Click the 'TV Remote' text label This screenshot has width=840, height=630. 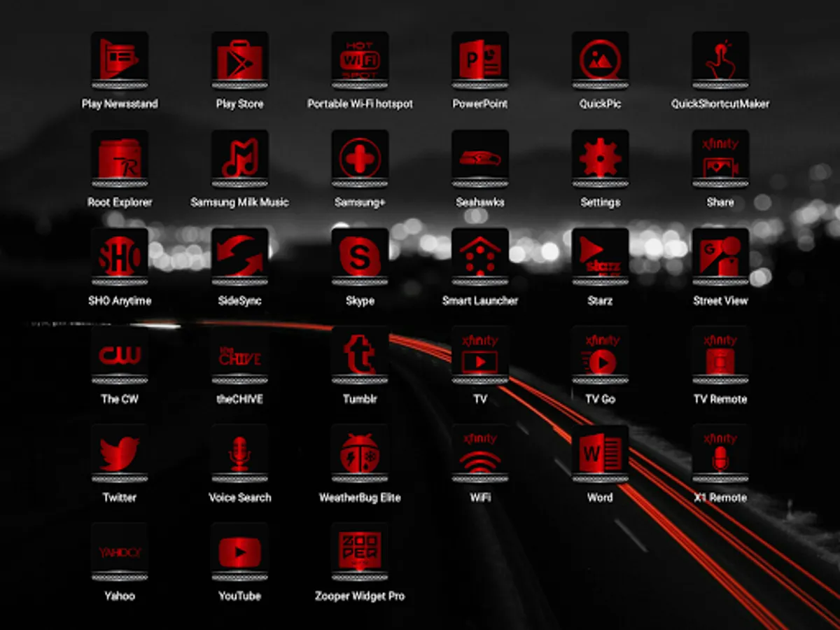tap(720, 400)
